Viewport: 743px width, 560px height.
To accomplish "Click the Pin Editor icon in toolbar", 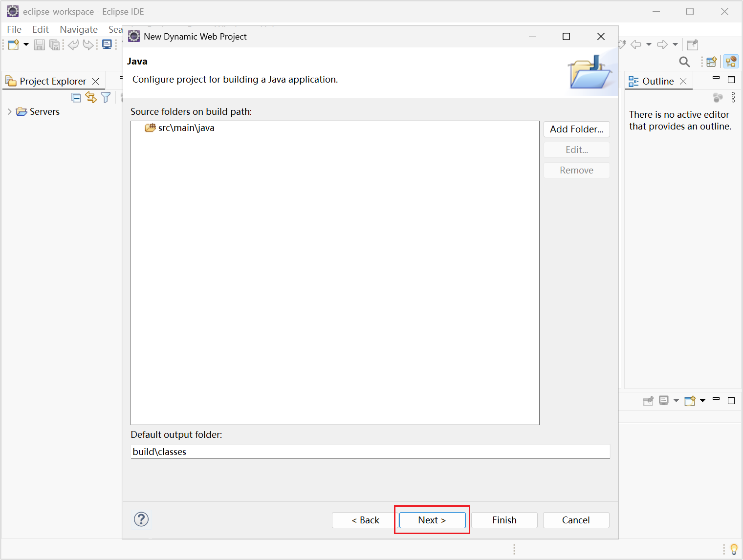I will point(693,45).
